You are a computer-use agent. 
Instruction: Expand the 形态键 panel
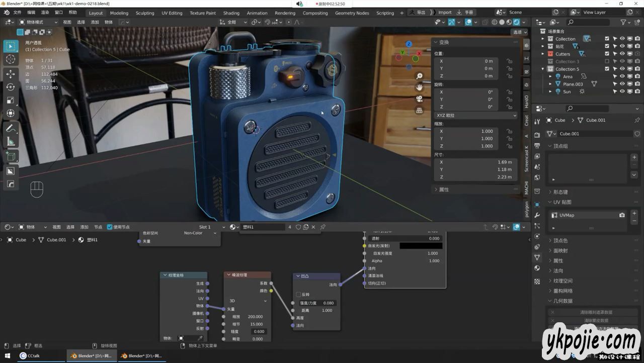(x=561, y=192)
